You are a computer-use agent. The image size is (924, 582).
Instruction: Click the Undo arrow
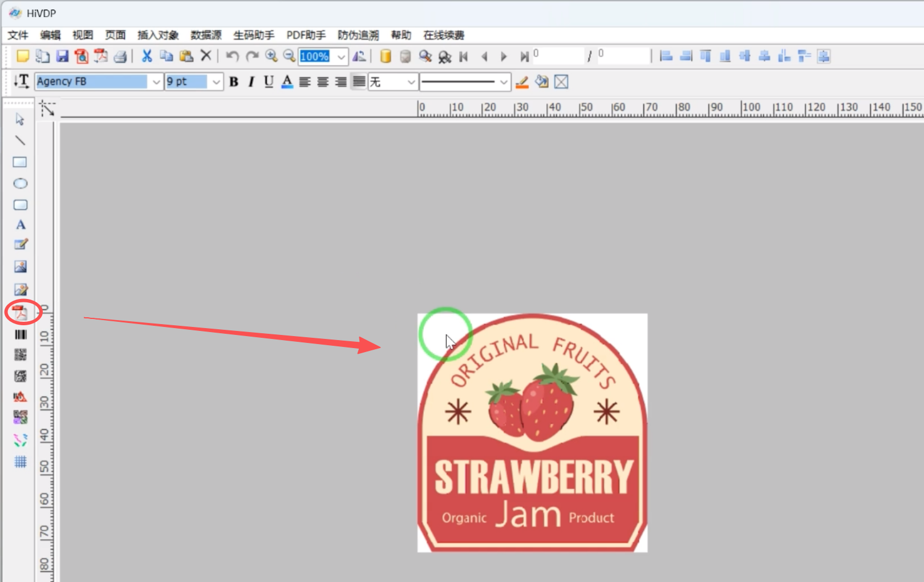(x=232, y=56)
